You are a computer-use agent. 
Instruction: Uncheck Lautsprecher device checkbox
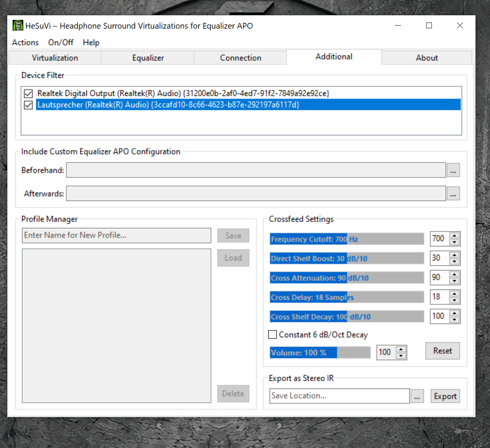pos(28,105)
